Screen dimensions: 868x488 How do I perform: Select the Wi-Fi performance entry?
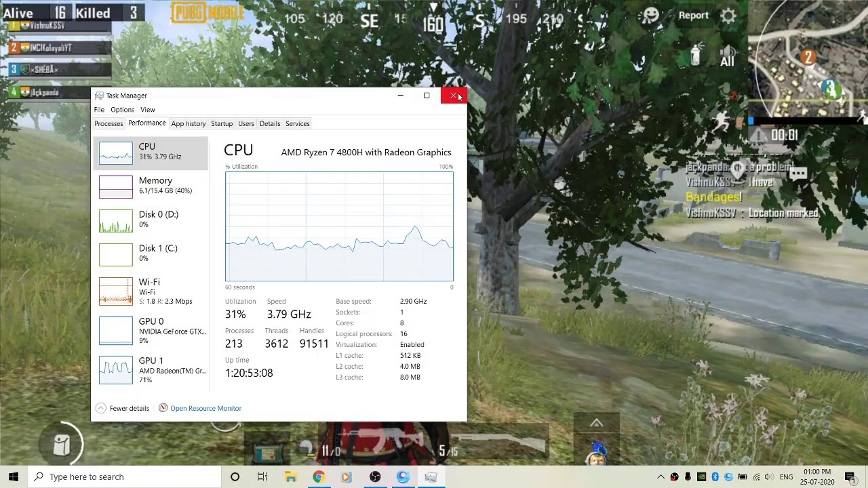151,291
